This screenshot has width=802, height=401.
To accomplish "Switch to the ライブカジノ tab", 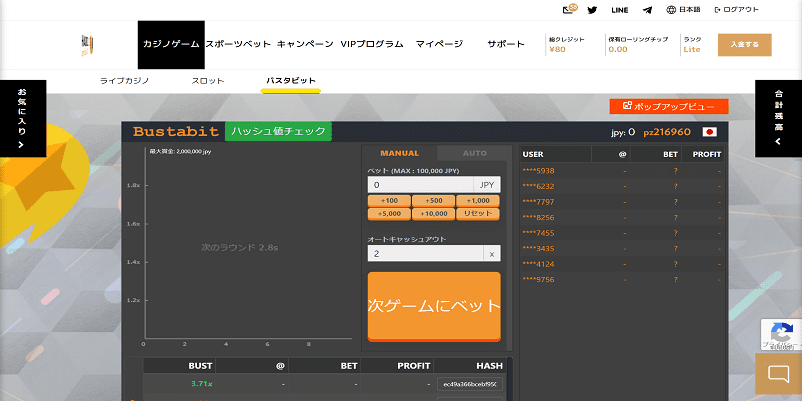I will point(124,81).
